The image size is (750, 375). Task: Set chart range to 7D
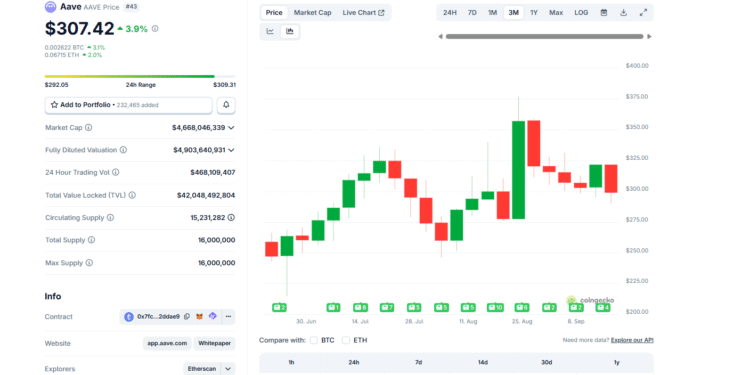pos(472,13)
